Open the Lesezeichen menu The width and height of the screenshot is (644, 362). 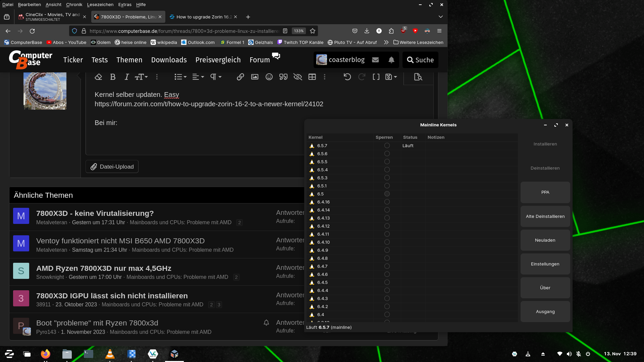pyautogui.click(x=100, y=5)
